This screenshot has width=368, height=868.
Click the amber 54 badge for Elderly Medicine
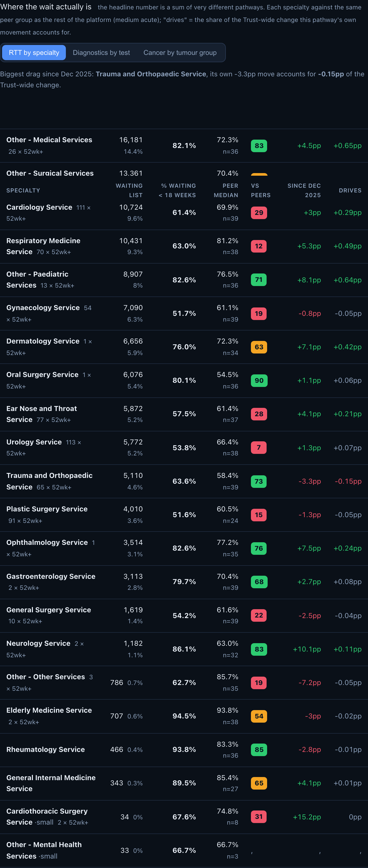(259, 716)
